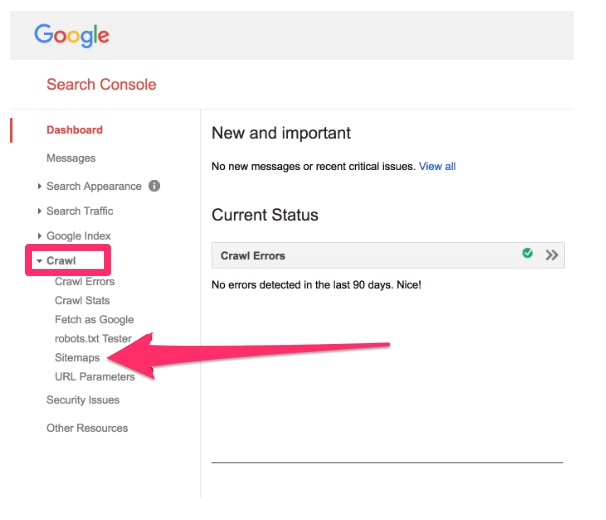
Task: Click the Search Console title link
Action: 101,85
